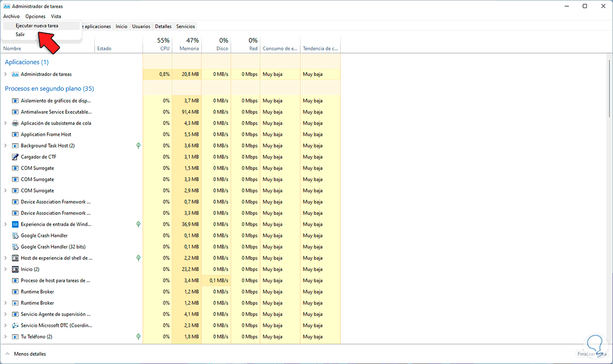Click the Google Crash Handler (32 bits) icon
The height and width of the screenshot is (364, 613).
tap(15, 247)
